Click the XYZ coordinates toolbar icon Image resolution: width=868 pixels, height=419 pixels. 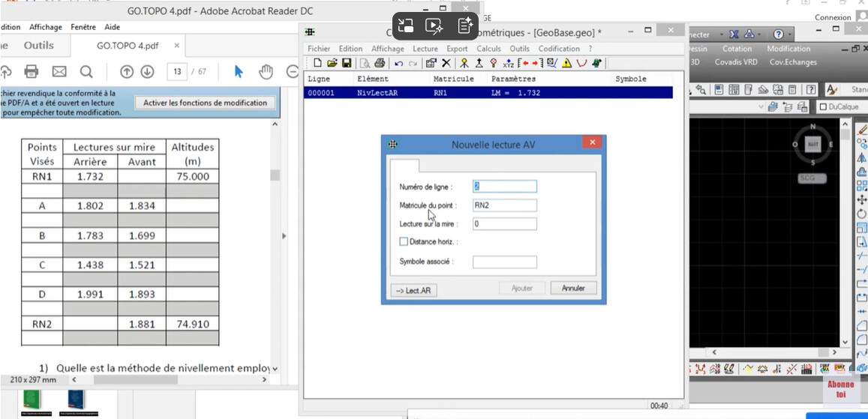point(508,63)
